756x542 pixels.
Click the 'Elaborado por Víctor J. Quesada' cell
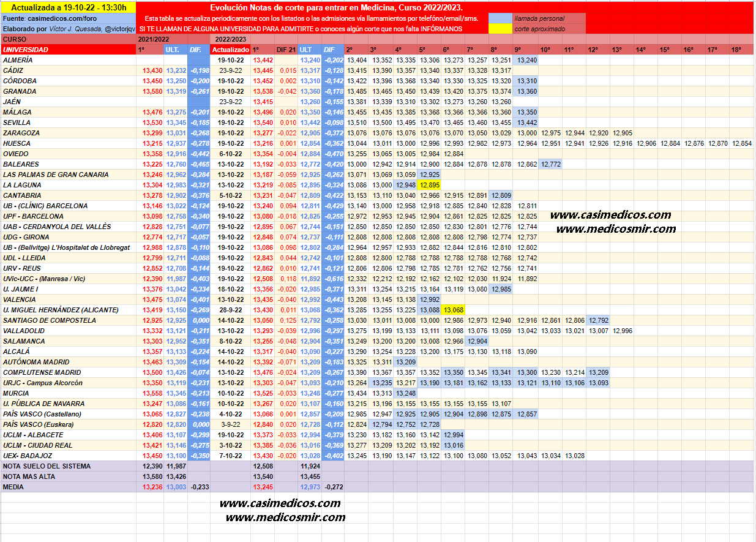[x=67, y=29]
